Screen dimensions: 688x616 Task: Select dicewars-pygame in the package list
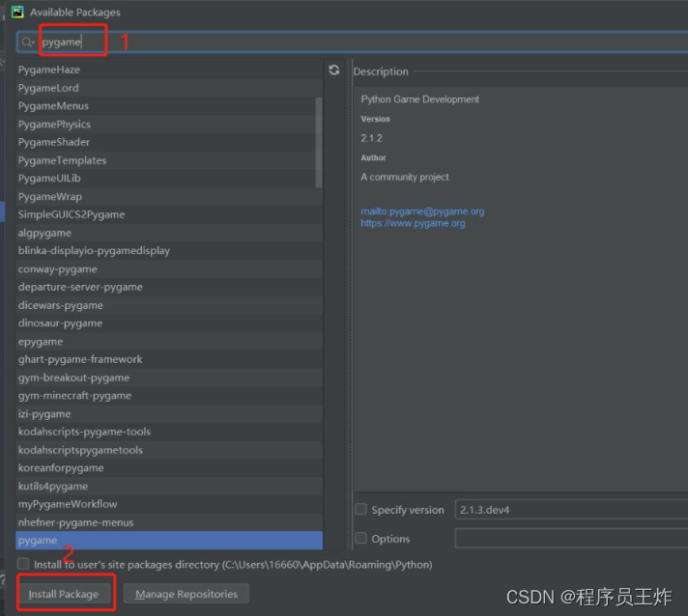[x=169, y=305]
